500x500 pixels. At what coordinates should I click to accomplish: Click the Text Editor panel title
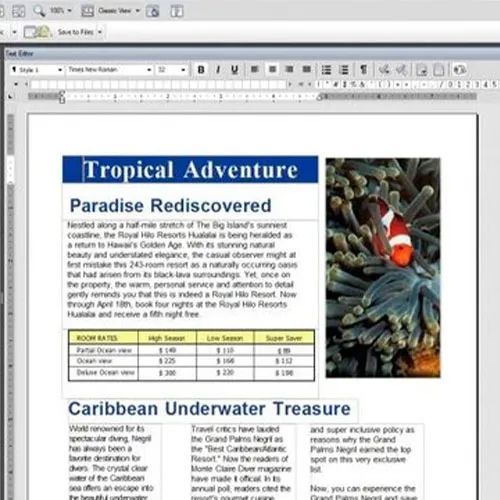pos(20,53)
